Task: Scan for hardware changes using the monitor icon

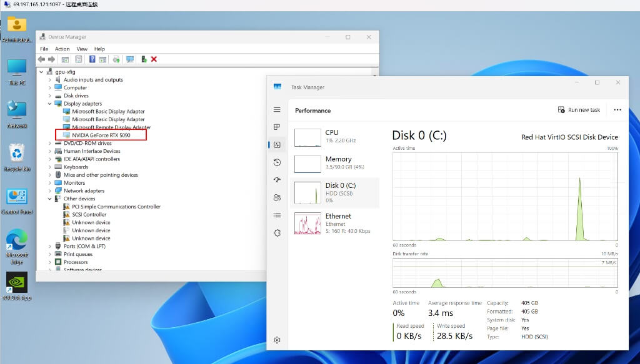Action: click(x=130, y=59)
